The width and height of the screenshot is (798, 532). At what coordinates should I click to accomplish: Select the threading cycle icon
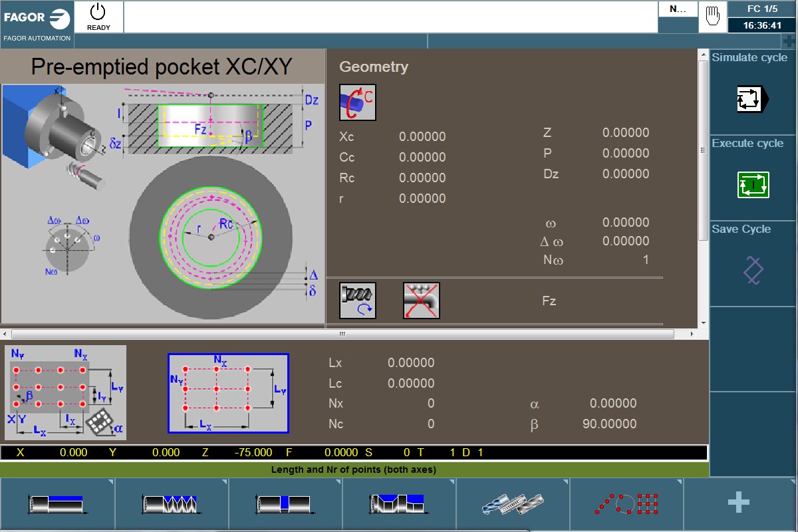click(171, 503)
